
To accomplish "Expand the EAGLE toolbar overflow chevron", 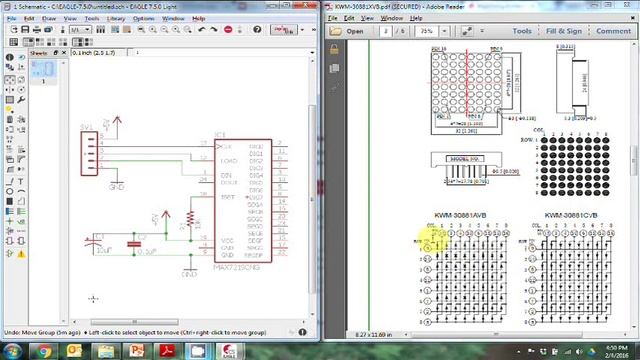I will 313,30.
